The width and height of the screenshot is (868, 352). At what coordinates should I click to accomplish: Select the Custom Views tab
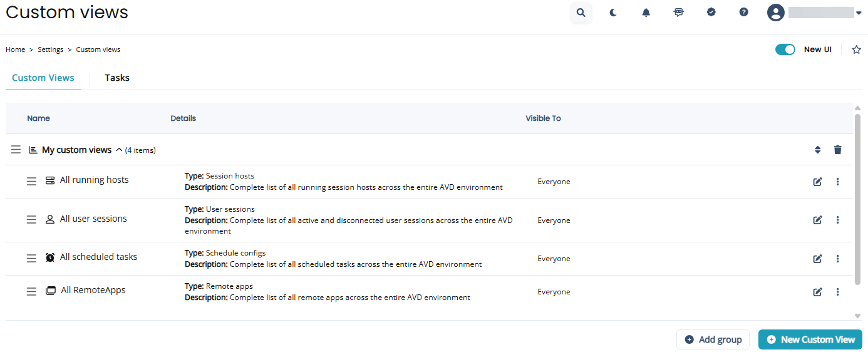pos(43,78)
